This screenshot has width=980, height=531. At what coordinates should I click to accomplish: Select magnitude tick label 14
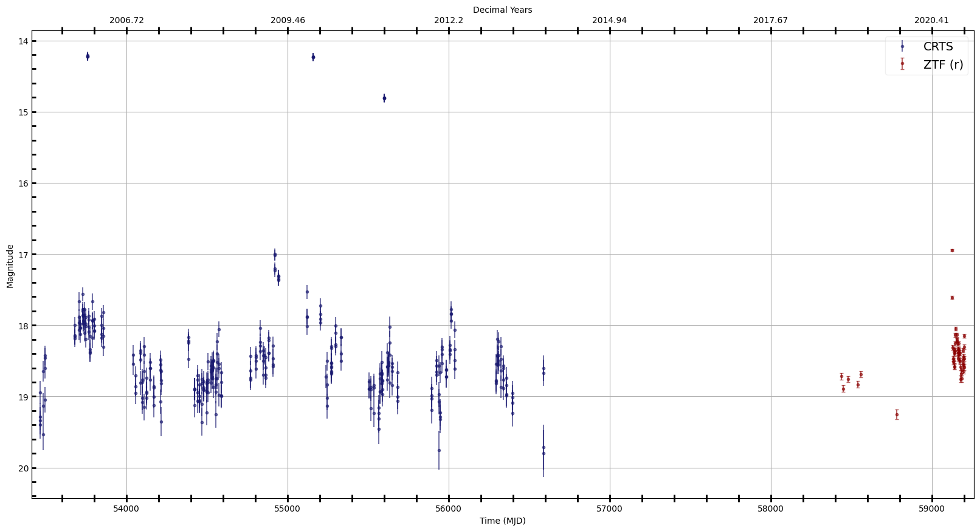(x=23, y=41)
